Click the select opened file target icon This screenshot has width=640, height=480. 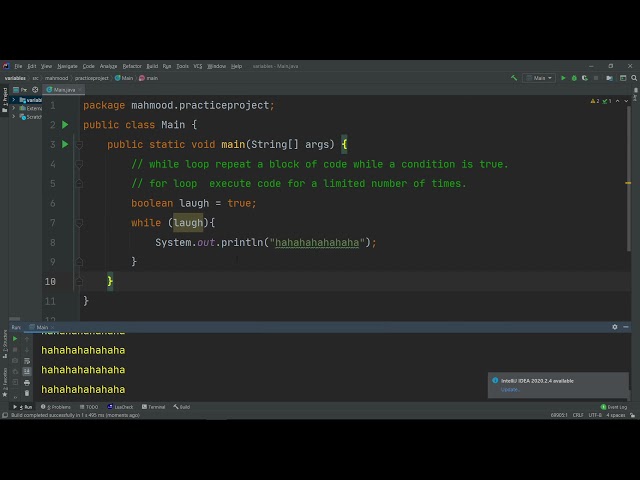coord(35,89)
